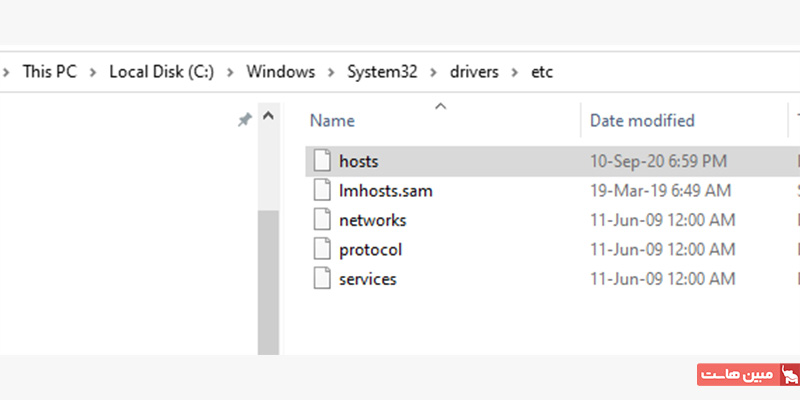Open the chevron dropdown after Windows breadcrumb
800x400 pixels.
(x=333, y=72)
